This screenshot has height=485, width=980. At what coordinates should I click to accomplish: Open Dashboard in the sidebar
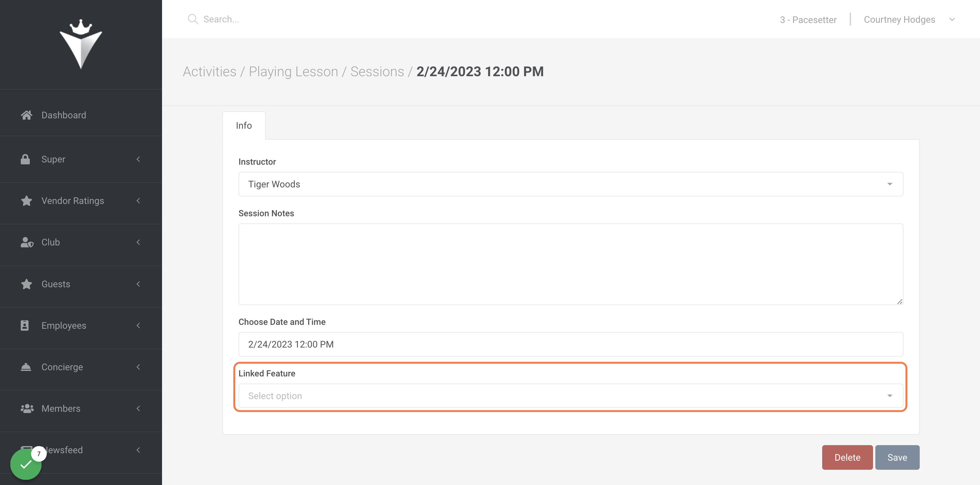point(81,115)
